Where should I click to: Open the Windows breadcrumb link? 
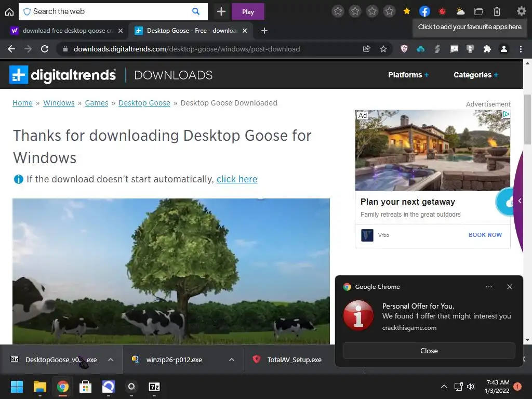click(59, 103)
